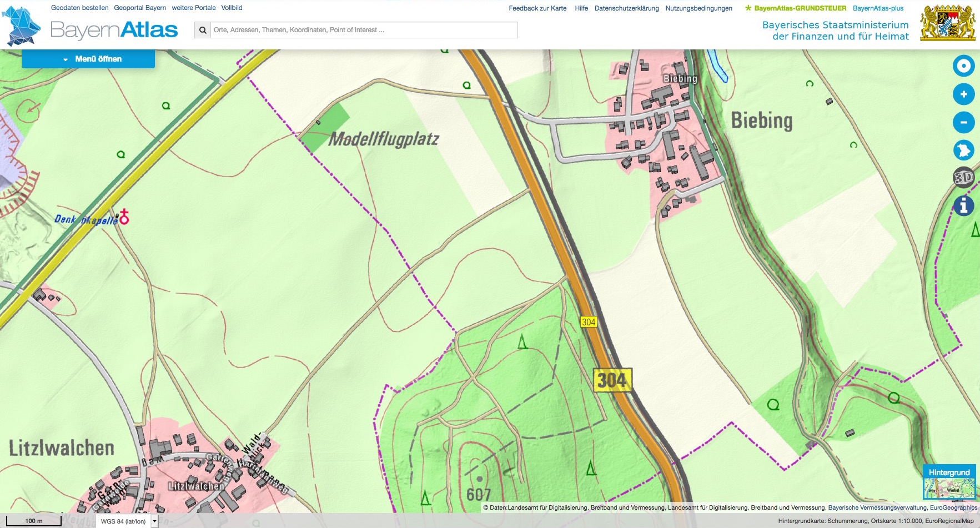Viewport: 980px width, 528px height.
Task: Switch to 3D view
Action: pyautogui.click(x=964, y=178)
